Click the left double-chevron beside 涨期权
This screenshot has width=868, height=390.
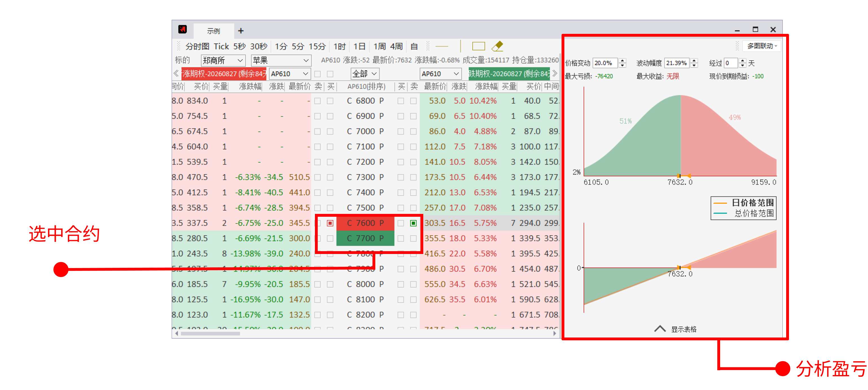[176, 73]
